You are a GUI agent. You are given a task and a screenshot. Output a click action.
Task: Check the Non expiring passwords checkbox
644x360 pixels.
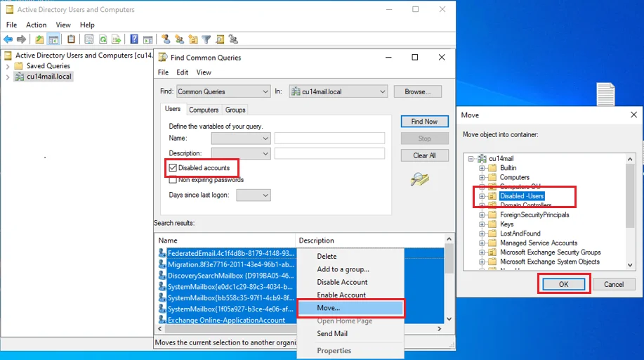[173, 180]
